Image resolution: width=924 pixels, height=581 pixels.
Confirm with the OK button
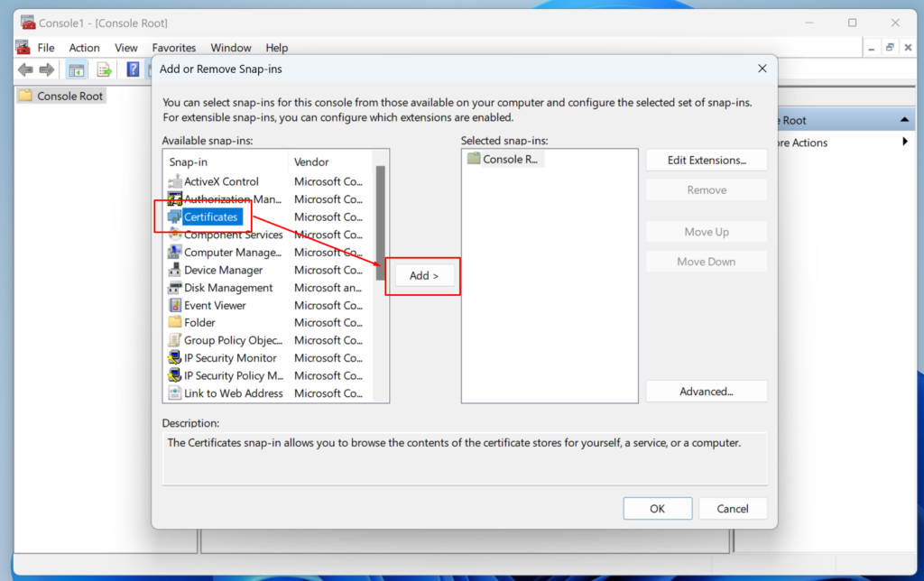(x=658, y=509)
